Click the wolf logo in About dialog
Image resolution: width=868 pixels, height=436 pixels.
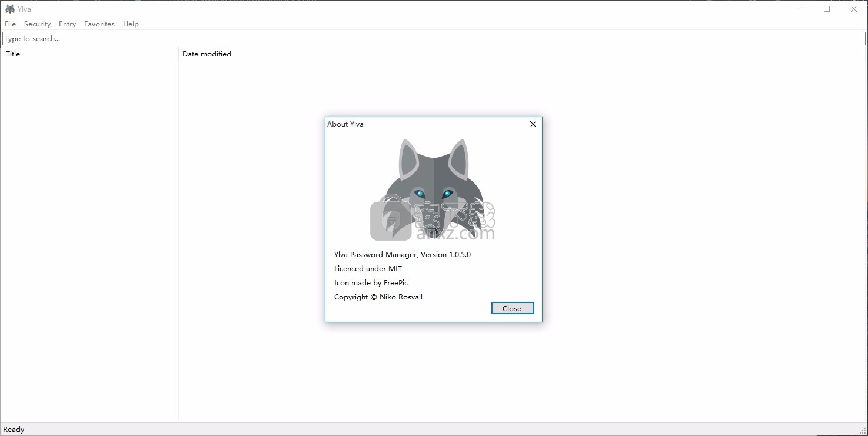click(434, 187)
